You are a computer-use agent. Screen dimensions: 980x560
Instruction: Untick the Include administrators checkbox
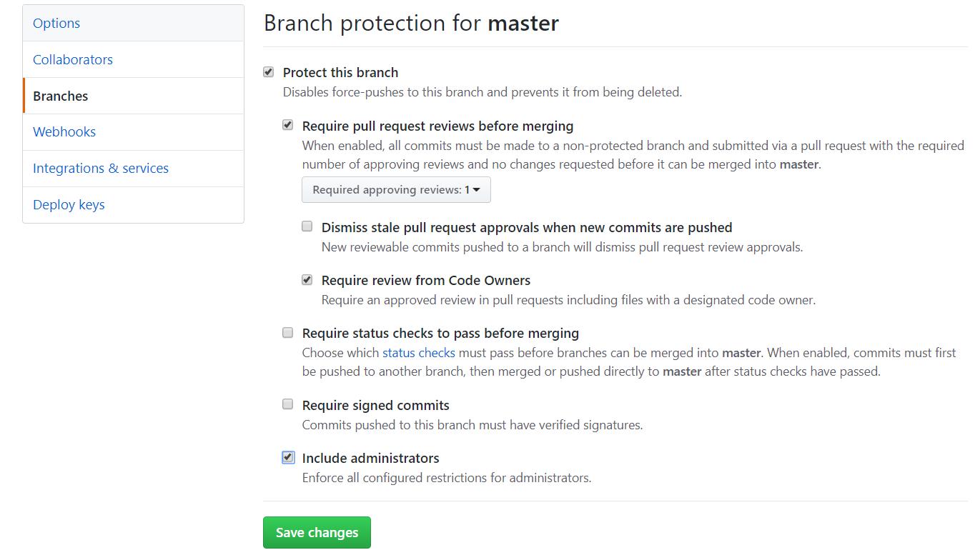coord(288,457)
